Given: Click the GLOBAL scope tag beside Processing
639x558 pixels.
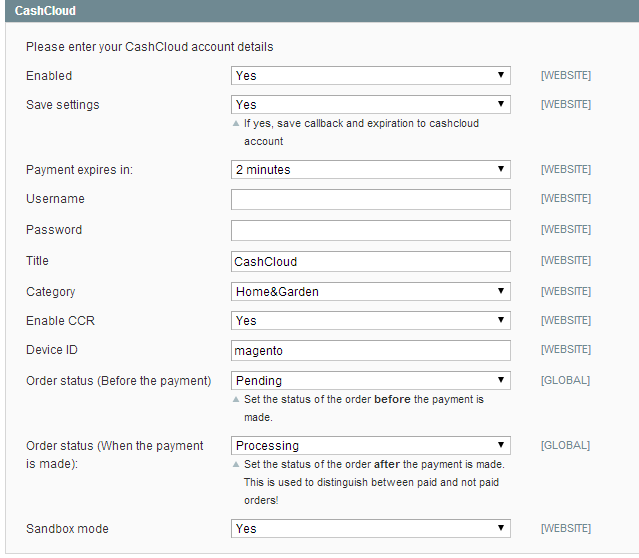Looking at the screenshot, I should point(565,445).
